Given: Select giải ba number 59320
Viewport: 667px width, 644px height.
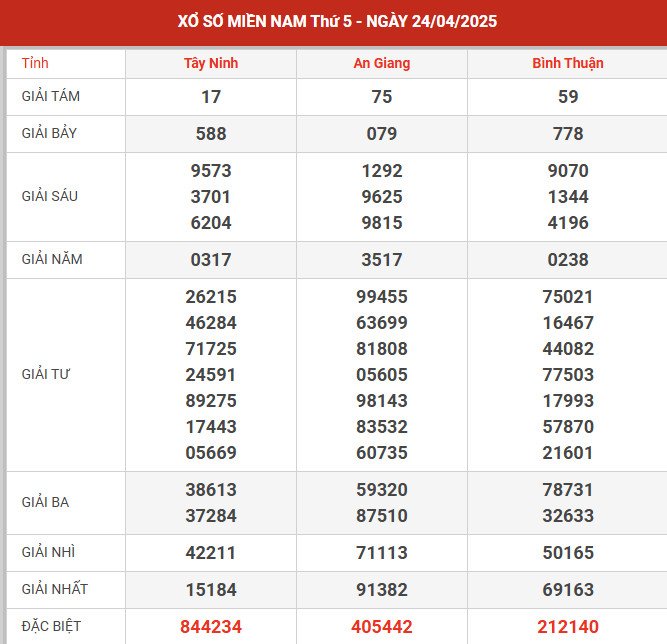Looking at the screenshot, I should (x=382, y=490).
